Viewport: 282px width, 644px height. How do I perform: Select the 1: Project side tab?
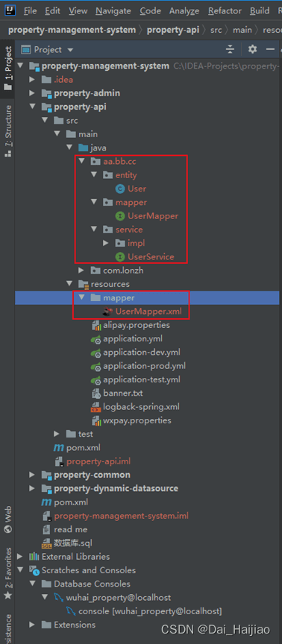[7, 69]
